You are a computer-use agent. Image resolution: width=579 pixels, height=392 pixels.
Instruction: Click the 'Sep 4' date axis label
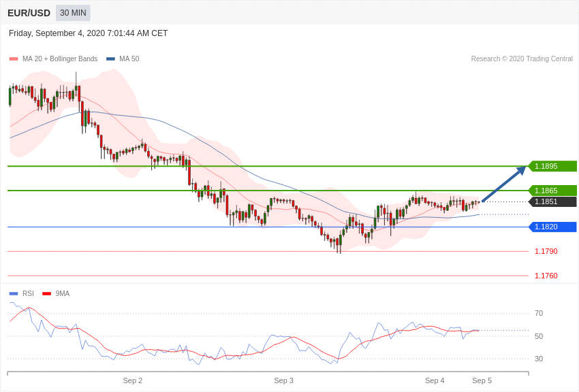click(x=435, y=380)
